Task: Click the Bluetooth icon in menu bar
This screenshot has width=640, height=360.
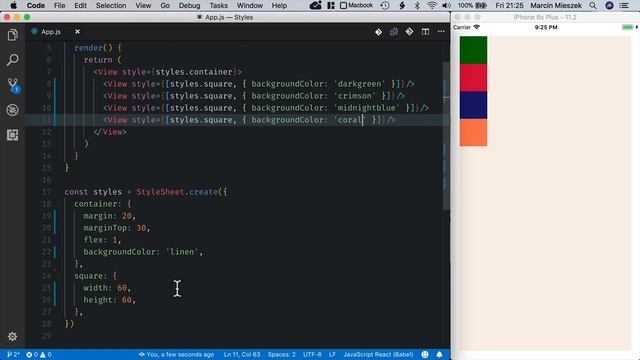Action: 417,5
